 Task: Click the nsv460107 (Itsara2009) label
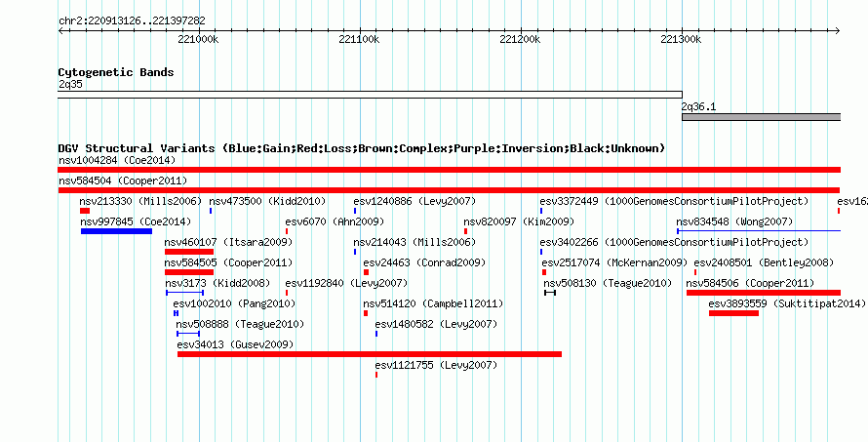coord(228,242)
